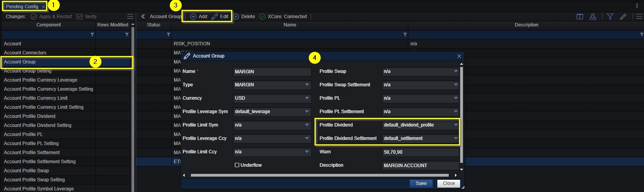Click into the Name field containing MARGIN
The width and height of the screenshot is (644, 192).
coord(272,71)
